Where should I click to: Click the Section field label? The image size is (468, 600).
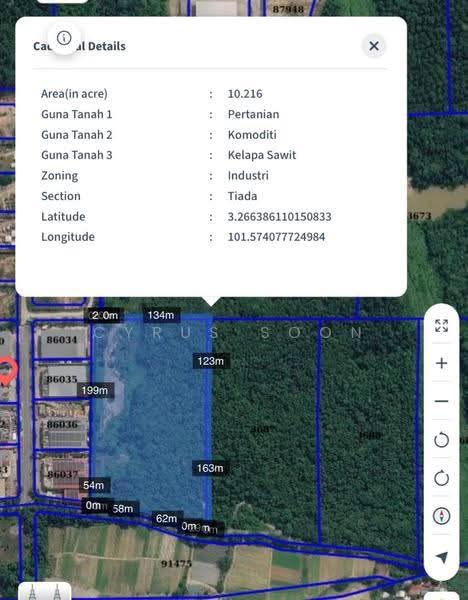coord(61,196)
